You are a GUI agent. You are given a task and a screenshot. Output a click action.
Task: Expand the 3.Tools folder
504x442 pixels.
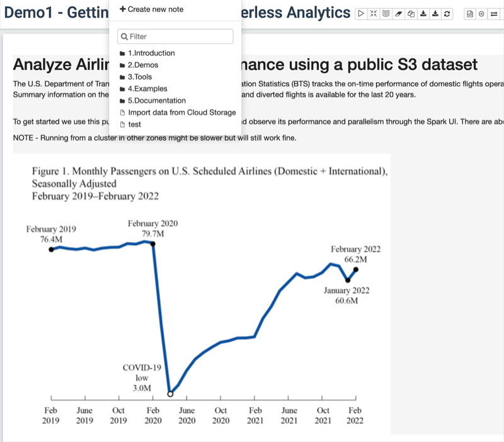pos(139,77)
